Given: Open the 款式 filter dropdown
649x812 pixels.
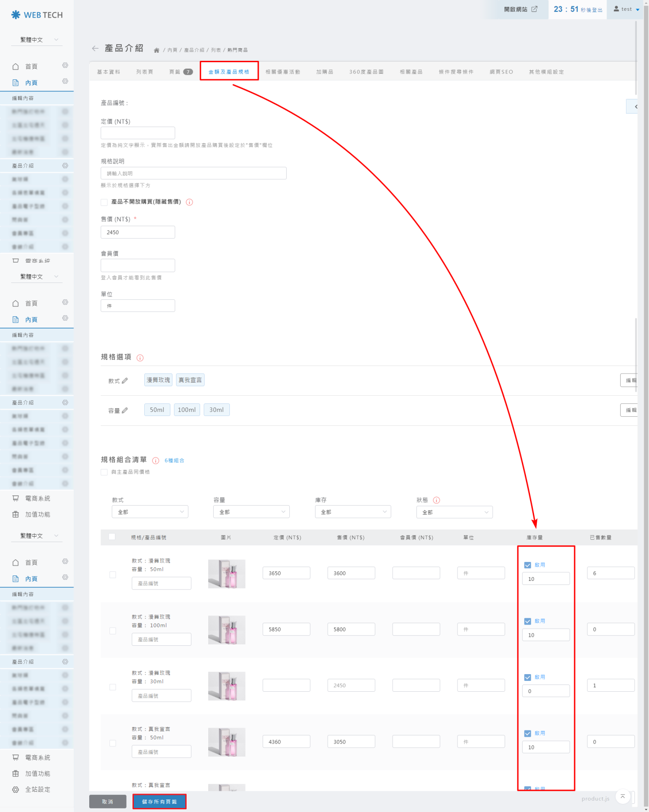Looking at the screenshot, I should 150,512.
